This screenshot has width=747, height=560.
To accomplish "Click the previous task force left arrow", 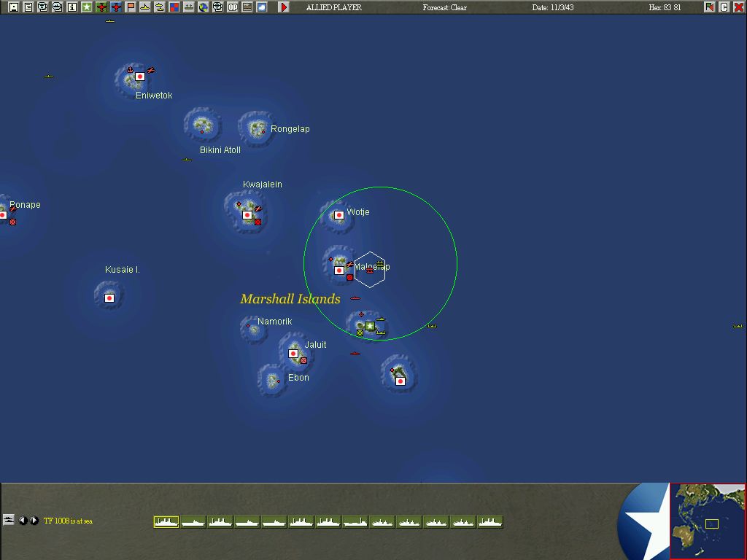I will click(23, 521).
